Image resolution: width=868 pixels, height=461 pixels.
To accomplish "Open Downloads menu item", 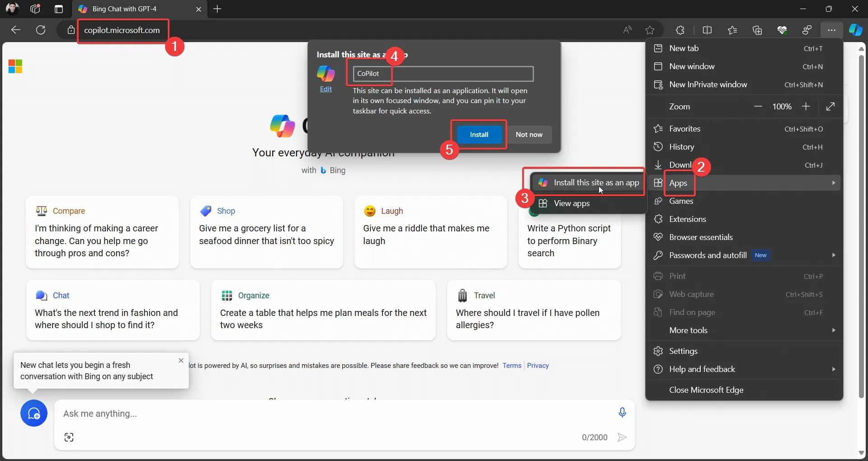I will coord(744,165).
